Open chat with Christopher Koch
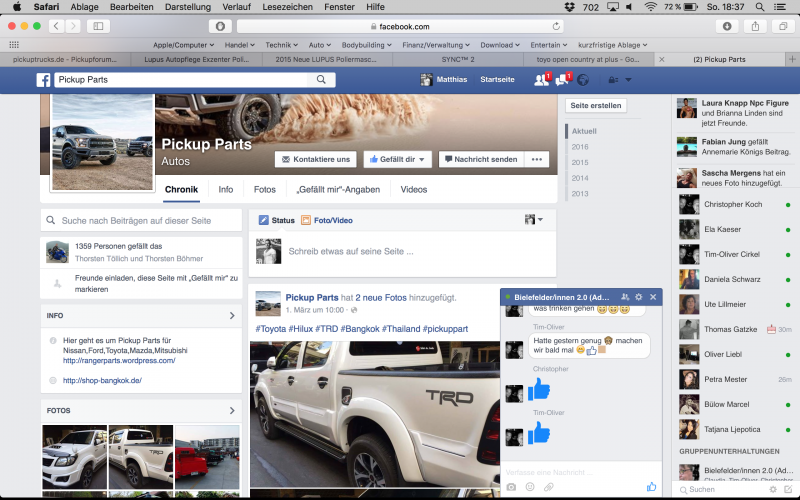This screenshot has height=500, width=800. coord(735,204)
